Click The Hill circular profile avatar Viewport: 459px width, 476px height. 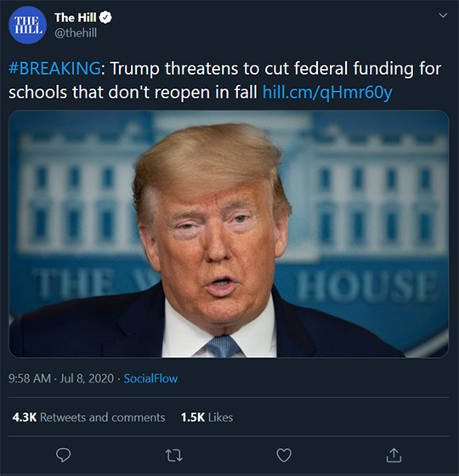tap(27, 25)
